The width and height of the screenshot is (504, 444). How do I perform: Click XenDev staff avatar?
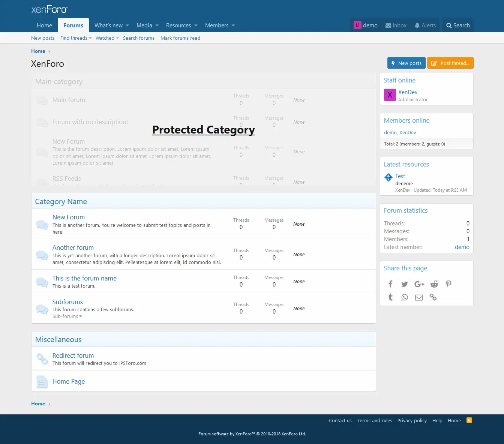click(x=390, y=95)
